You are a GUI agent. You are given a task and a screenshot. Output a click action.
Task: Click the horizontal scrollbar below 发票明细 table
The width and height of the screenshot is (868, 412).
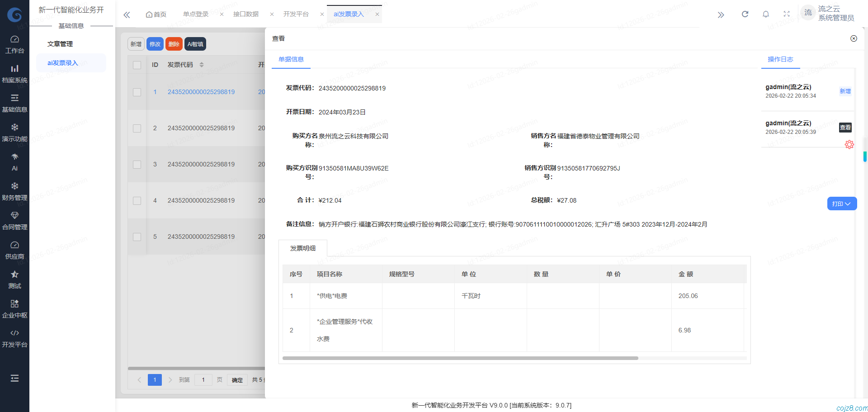[459, 358]
